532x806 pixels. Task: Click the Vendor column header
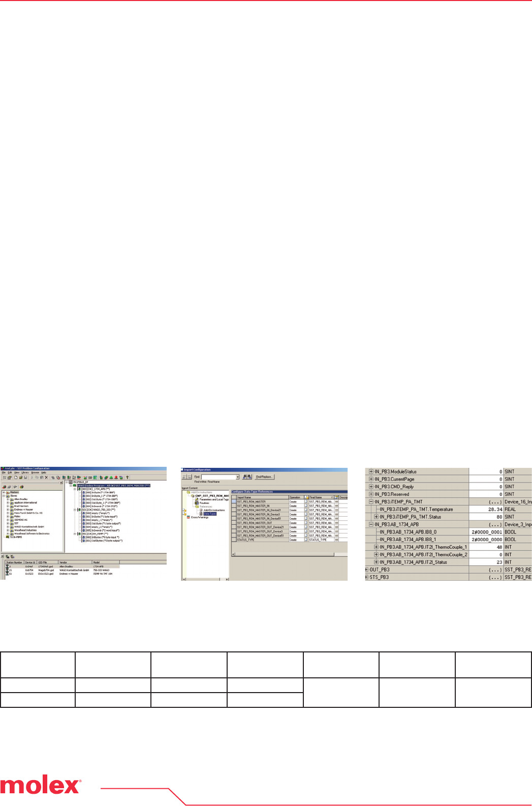pos(75,562)
